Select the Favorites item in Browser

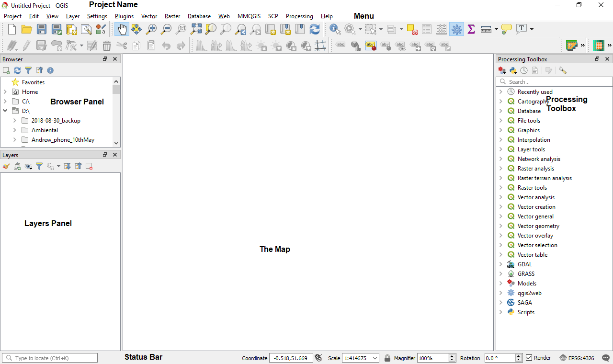point(33,82)
